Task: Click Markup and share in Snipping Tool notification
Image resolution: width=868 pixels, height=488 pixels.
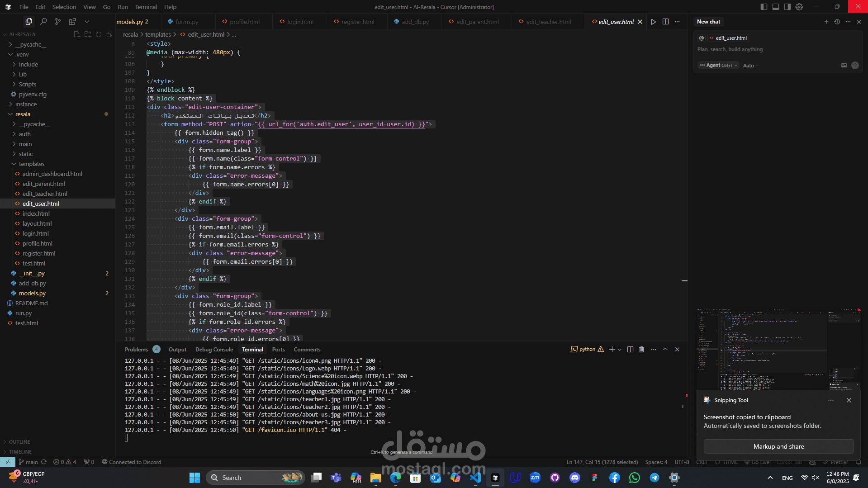Action: pyautogui.click(x=778, y=446)
